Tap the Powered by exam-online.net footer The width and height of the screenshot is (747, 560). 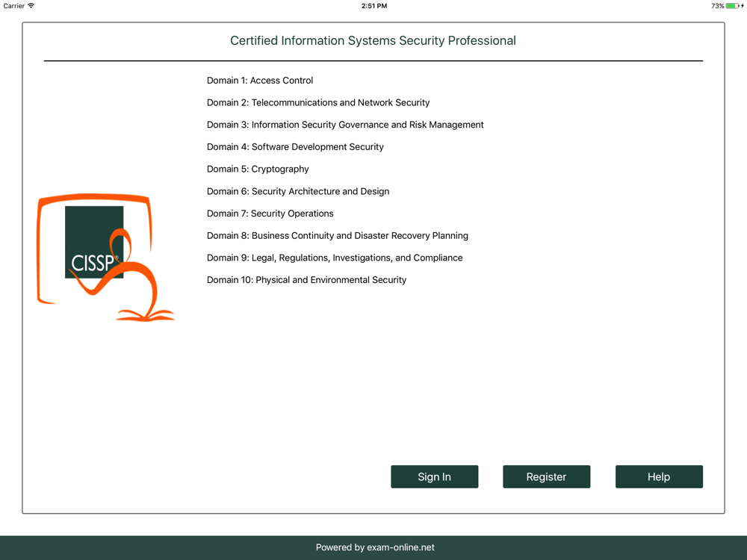click(x=375, y=547)
